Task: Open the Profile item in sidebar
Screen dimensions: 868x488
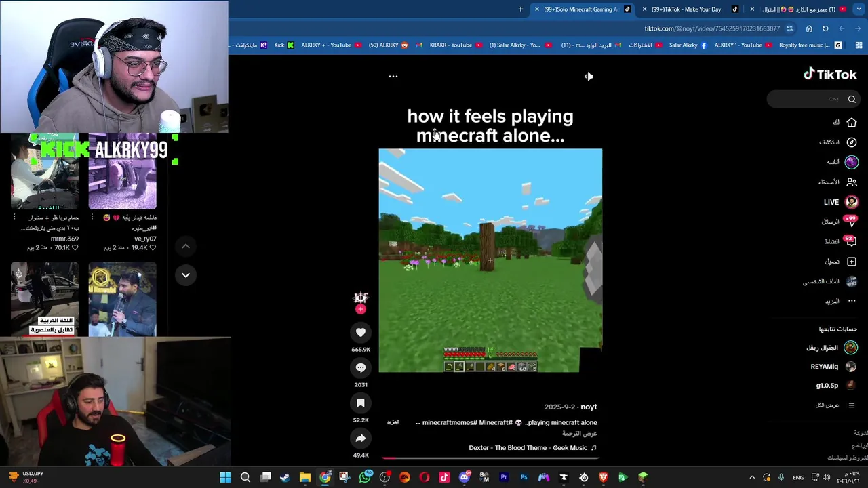Action: pyautogui.click(x=831, y=281)
